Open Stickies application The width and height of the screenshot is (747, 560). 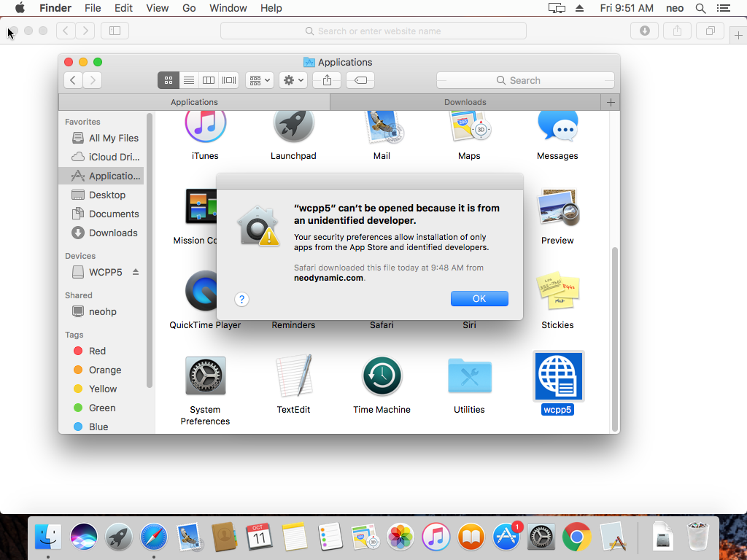558,291
